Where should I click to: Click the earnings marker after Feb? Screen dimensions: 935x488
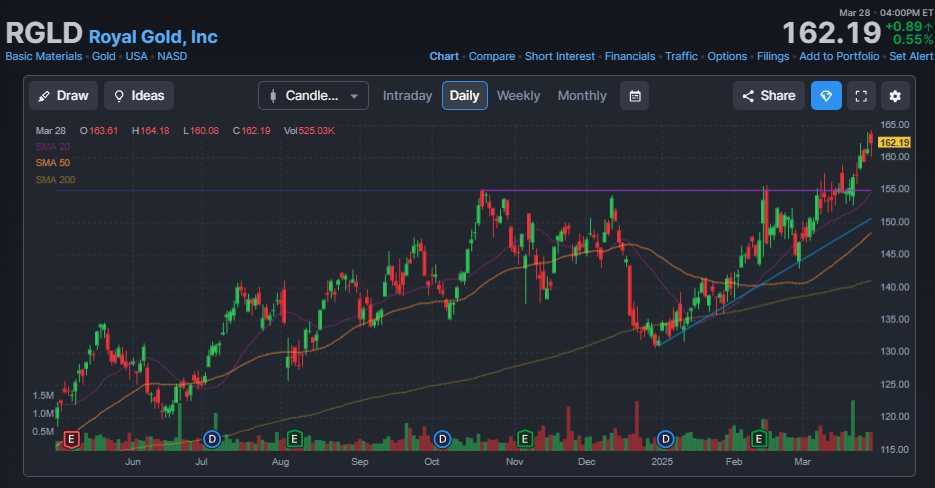click(758, 440)
